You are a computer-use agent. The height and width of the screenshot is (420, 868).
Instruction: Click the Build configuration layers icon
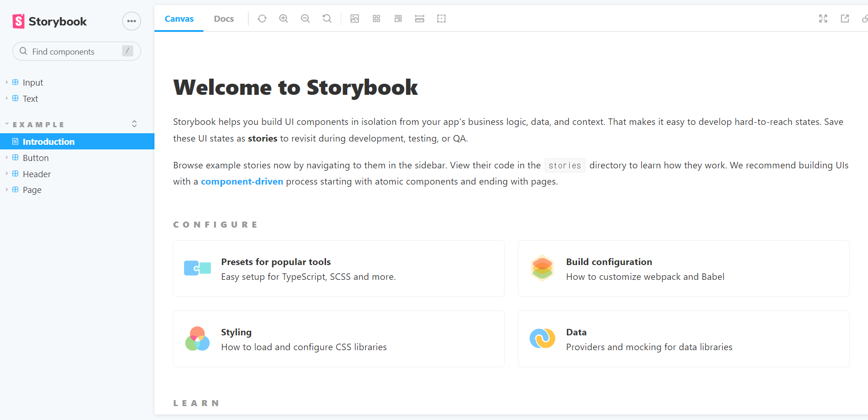coord(542,268)
